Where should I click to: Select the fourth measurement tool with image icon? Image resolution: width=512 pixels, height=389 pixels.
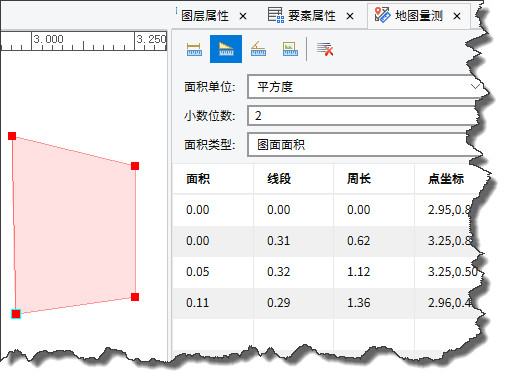point(290,49)
